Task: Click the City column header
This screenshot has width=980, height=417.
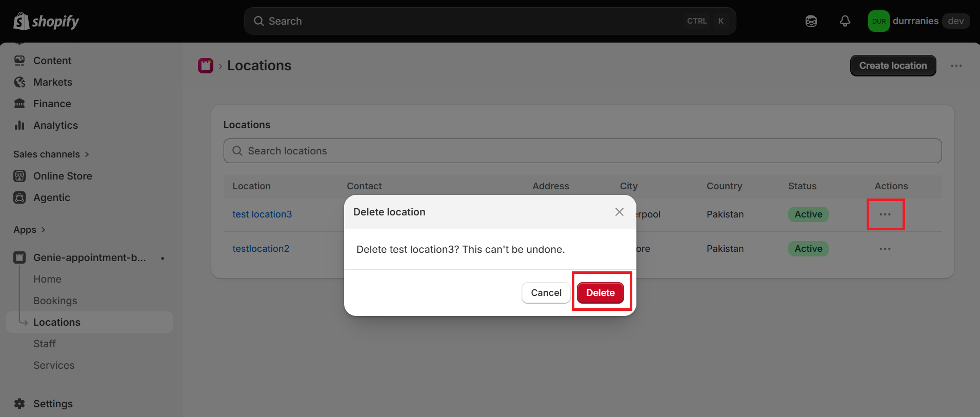Action: coord(629,186)
